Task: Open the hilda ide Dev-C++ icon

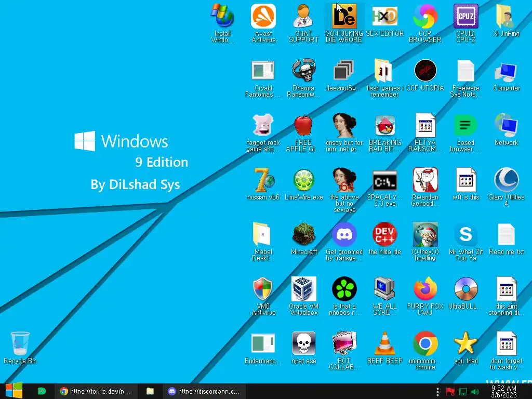Action: (x=384, y=239)
